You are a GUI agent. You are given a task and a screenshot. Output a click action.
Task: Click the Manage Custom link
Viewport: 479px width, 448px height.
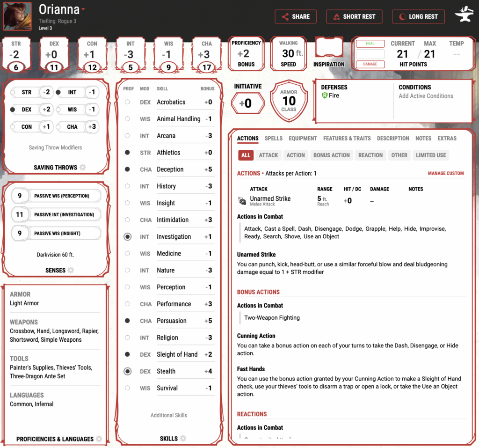click(445, 174)
